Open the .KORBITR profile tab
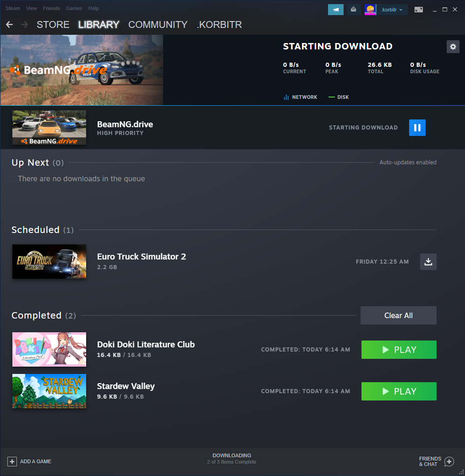The image size is (465, 476). coord(219,25)
